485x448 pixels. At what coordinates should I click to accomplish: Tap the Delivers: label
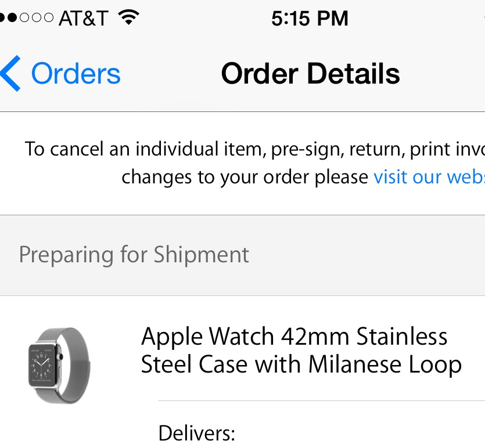(x=197, y=433)
